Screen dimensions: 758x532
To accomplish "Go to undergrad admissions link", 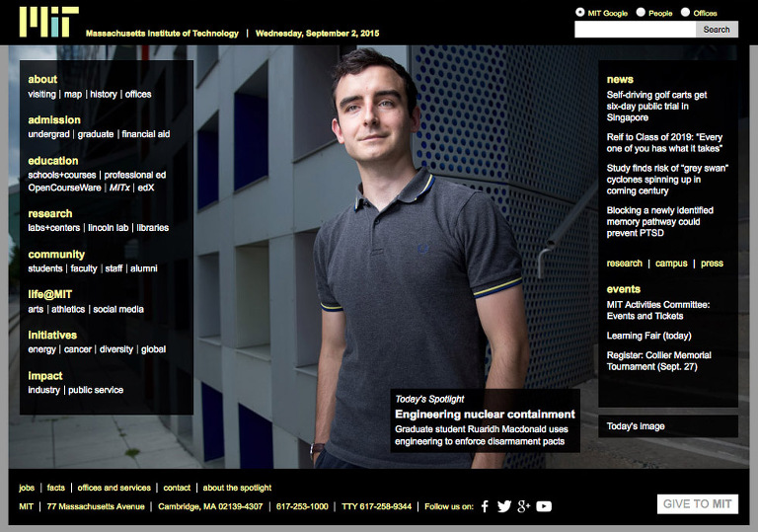I will click(x=48, y=134).
